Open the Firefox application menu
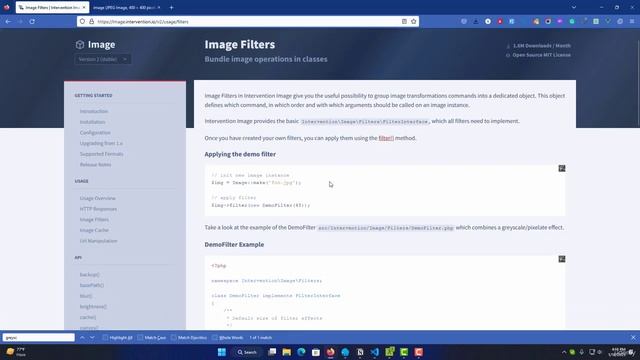640x360 pixels. click(x=632, y=21)
